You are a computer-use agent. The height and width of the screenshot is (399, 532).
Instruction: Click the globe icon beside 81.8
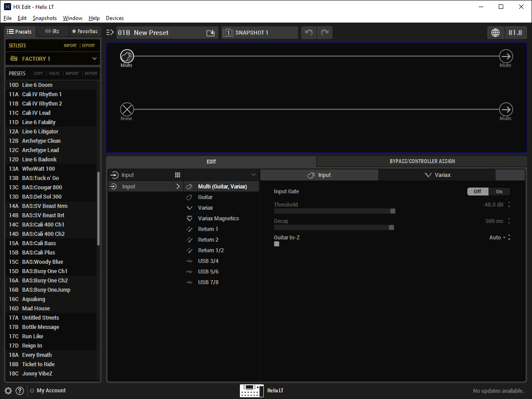pos(496,33)
